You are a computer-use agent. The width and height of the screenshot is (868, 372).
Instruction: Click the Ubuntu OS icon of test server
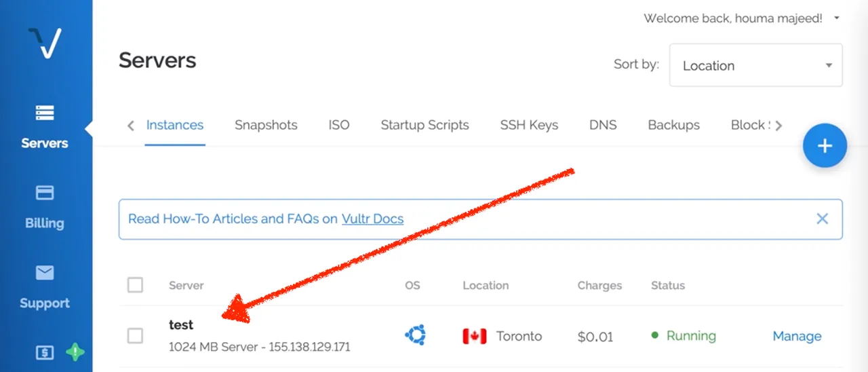pos(415,335)
